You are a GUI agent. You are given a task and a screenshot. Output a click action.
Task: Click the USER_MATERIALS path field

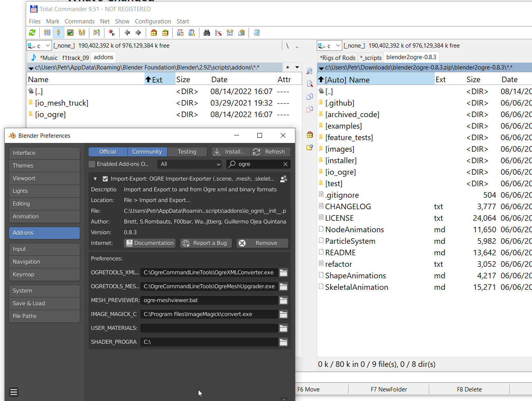(209, 328)
